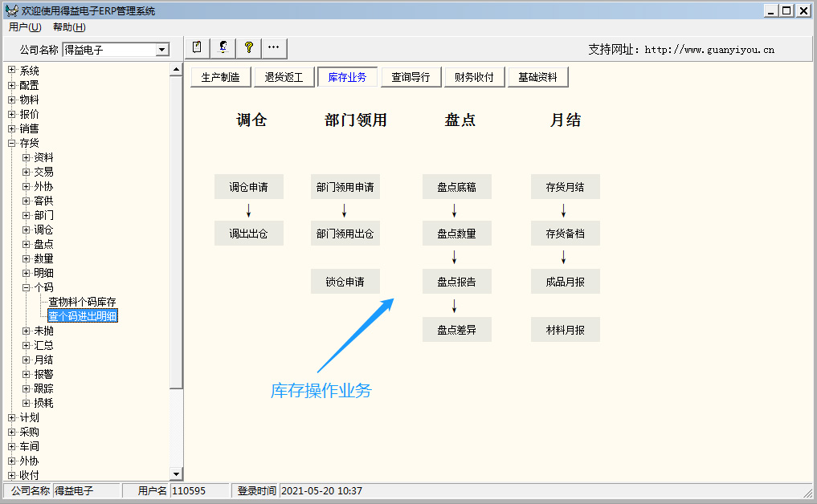Viewport: 817px width, 504px height.
Task: Switch to the 生产制造 tab
Action: (220, 77)
